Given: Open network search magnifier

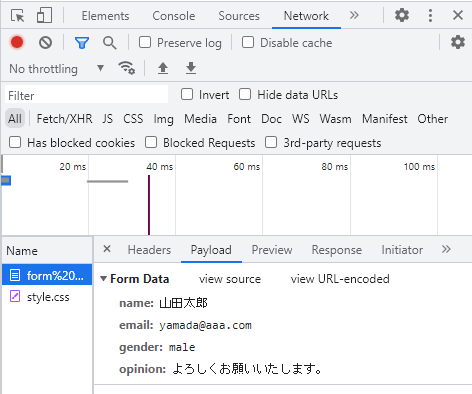Looking at the screenshot, I should [x=110, y=43].
